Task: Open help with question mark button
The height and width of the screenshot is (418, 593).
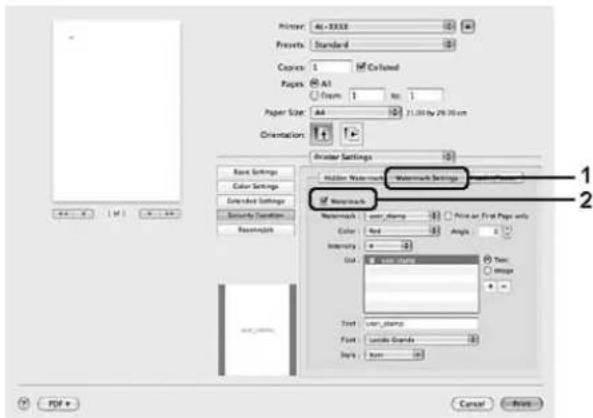Action: pos(23,403)
